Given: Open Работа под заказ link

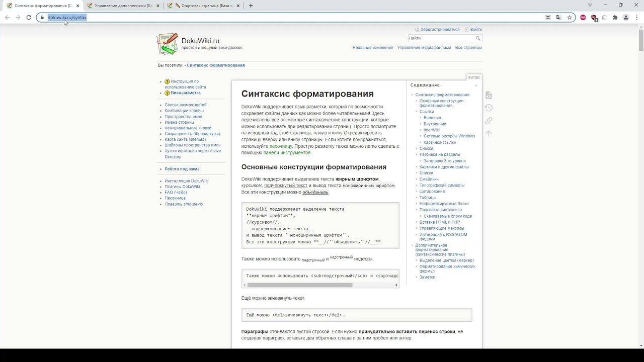Looking at the screenshot, I should point(182,169).
